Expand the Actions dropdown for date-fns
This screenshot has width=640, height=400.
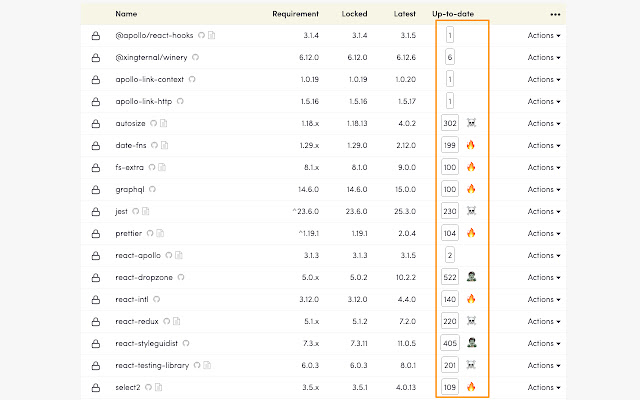[x=544, y=145]
